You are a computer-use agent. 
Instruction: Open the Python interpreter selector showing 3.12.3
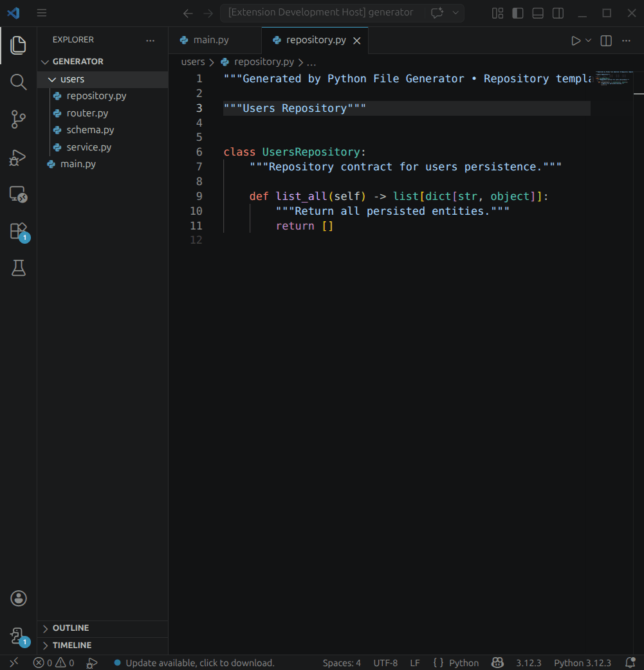point(529,662)
